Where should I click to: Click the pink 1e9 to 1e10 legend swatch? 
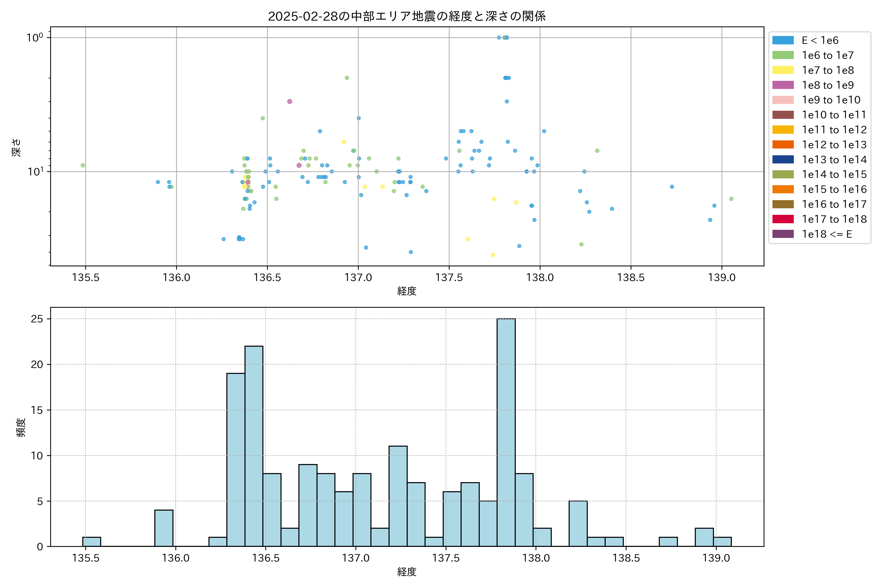click(783, 100)
